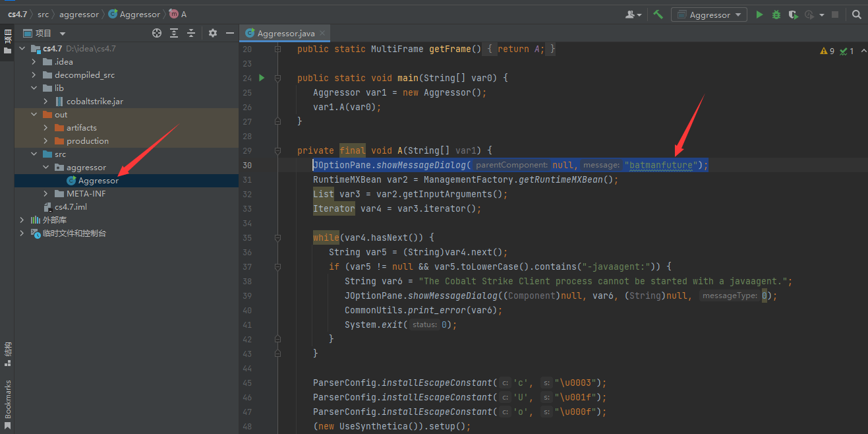Click the user account icon in the toolbar
Viewport: 868px width, 434px height.
[x=633, y=15]
